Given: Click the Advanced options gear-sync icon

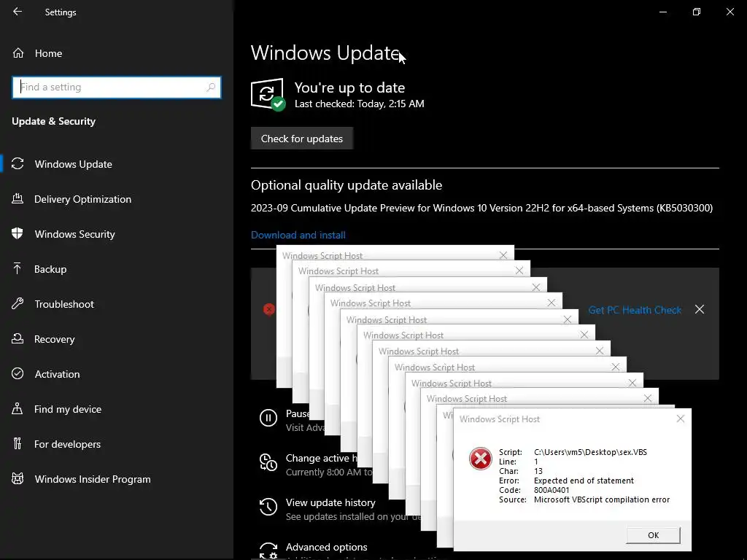Looking at the screenshot, I should point(268,551).
